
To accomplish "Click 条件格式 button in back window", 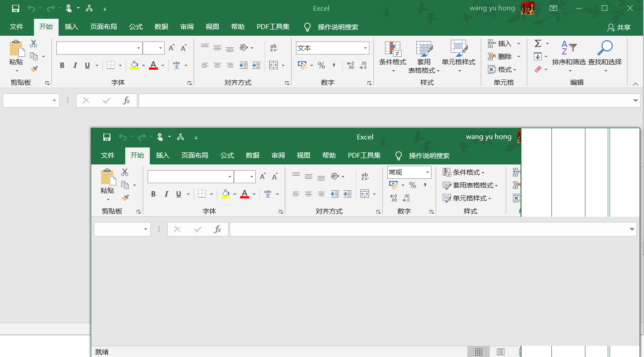I will click(393, 56).
